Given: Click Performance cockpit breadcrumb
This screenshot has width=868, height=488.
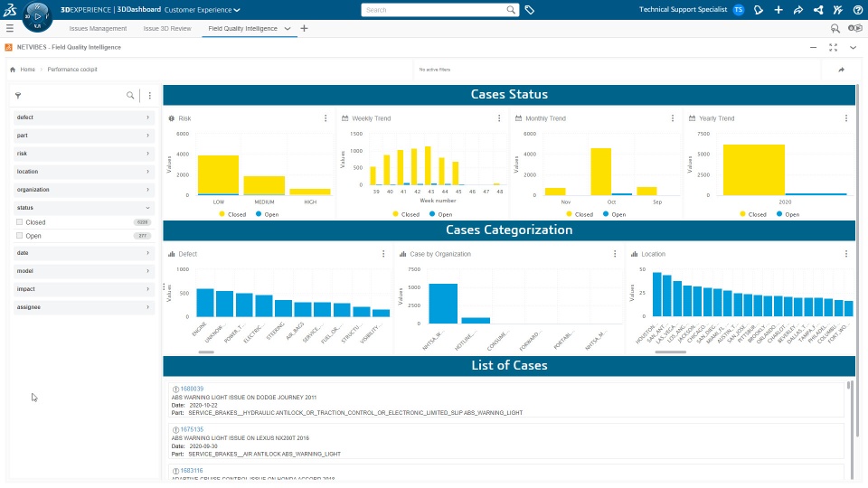Looking at the screenshot, I should coord(72,70).
